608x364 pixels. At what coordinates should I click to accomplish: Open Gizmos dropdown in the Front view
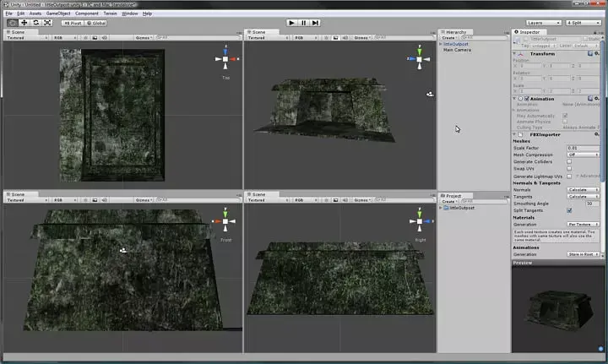(x=144, y=200)
